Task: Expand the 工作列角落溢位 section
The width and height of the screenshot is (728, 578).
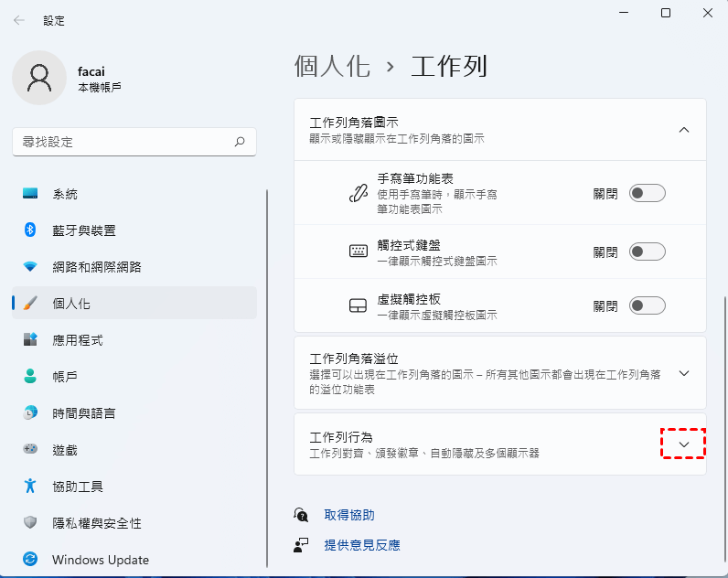Action: point(683,373)
